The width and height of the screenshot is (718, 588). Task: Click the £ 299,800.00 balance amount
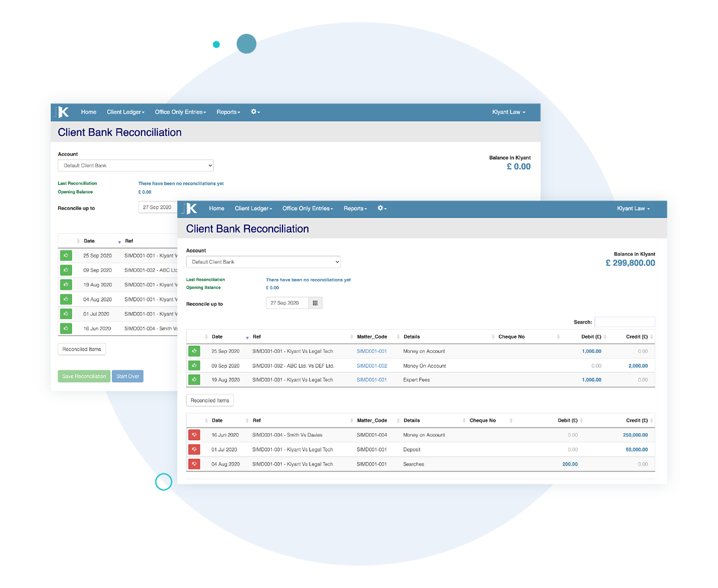630,263
